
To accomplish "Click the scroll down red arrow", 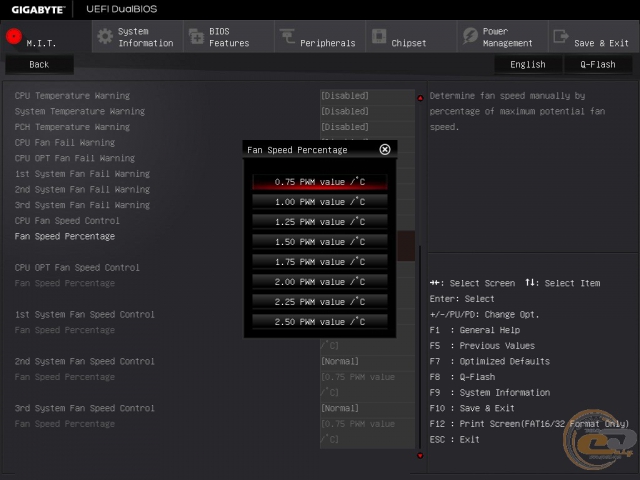I will [420, 456].
